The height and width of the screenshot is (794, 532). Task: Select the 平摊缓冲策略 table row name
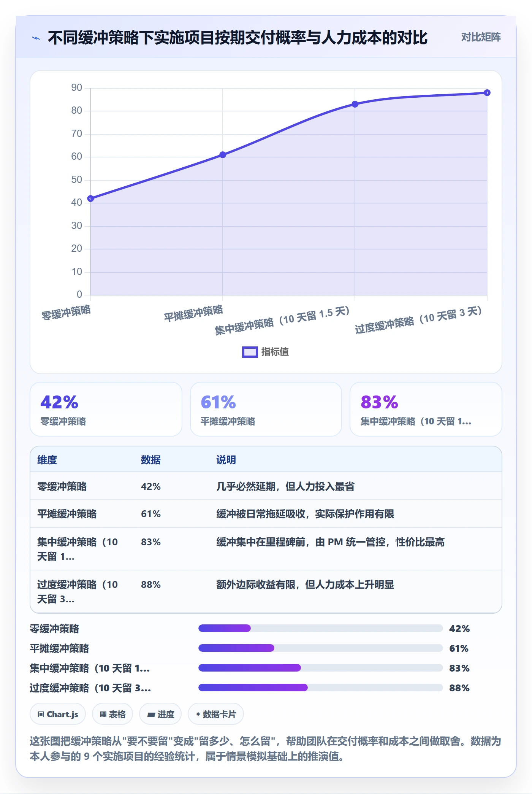pos(67,514)
